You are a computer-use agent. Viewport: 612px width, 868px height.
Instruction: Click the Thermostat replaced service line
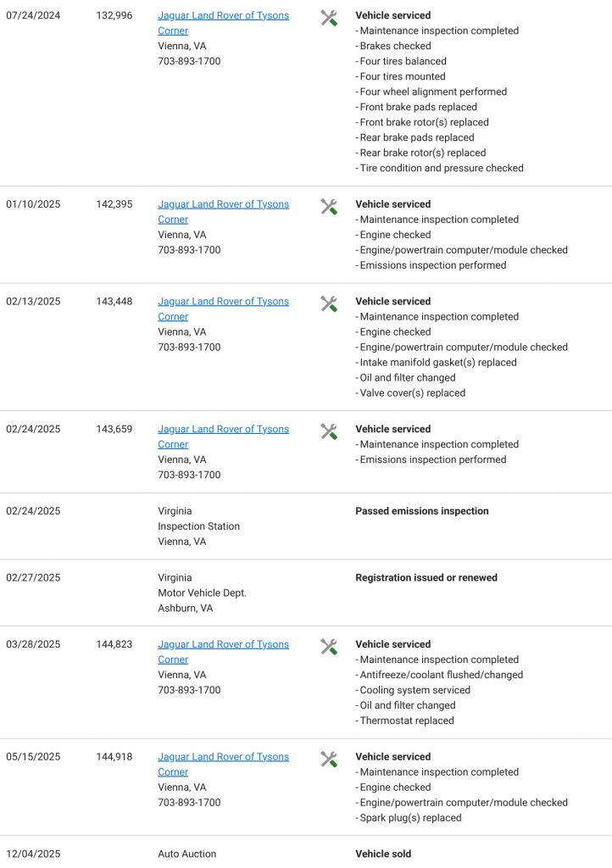click(404, 721)
